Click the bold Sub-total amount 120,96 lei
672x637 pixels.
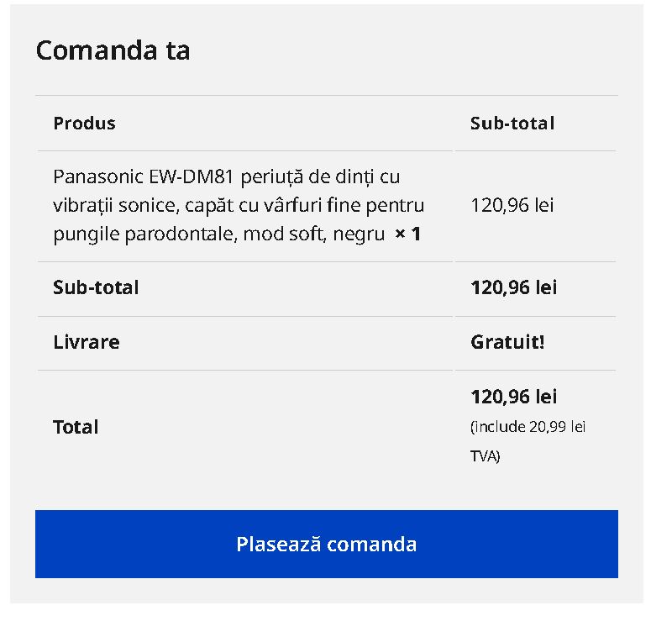pos(514,287)
